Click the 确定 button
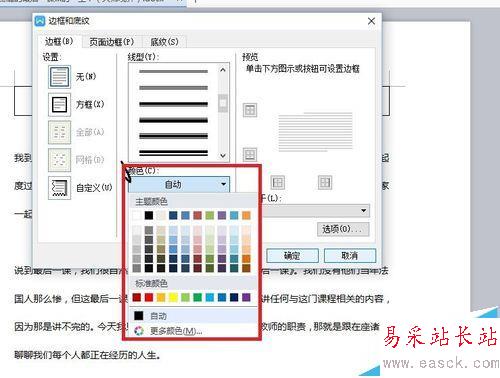The width and height of the screenshot is (500, 378). point(292,256)
